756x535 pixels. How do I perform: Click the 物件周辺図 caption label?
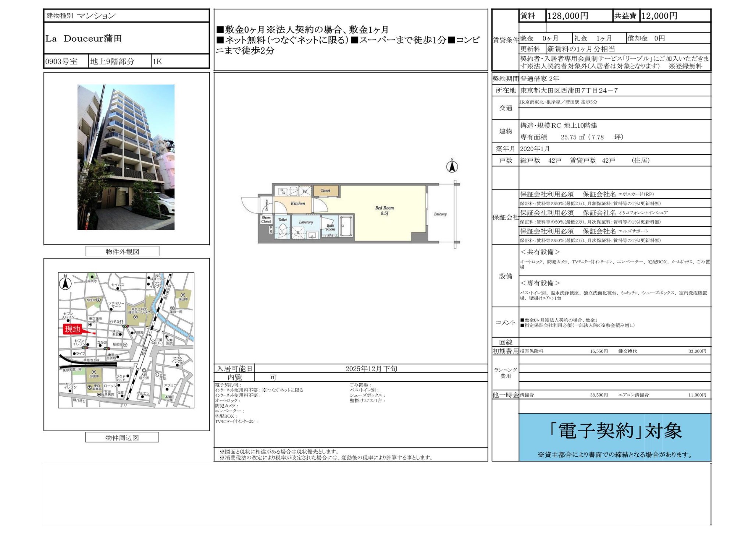[122, 437]
